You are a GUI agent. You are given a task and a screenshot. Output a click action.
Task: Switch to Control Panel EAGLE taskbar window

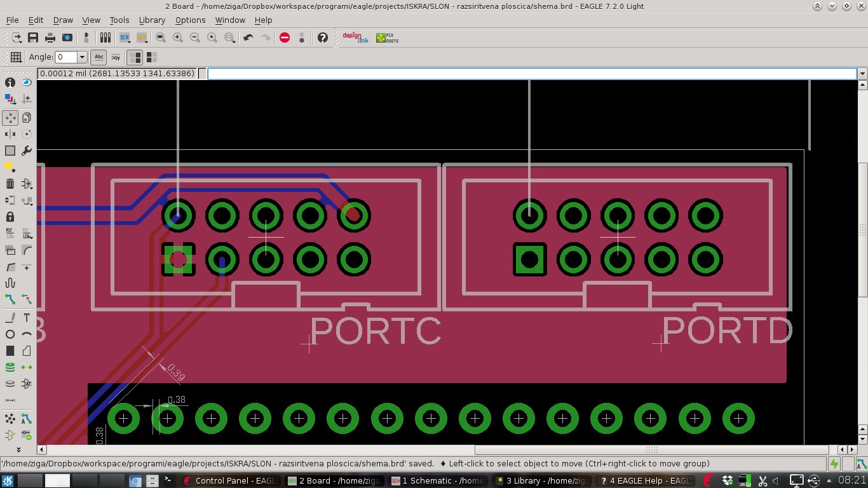click(231, 481)
